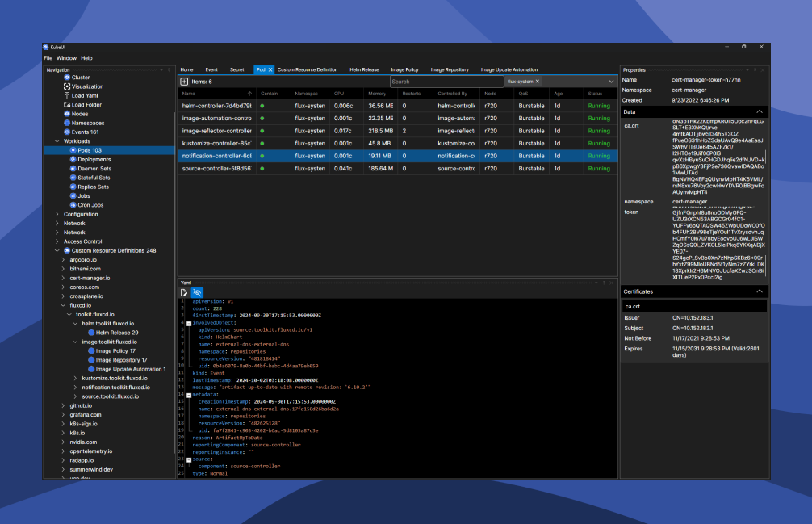
Task: Click the Load Folder icon
Action: 66,105
